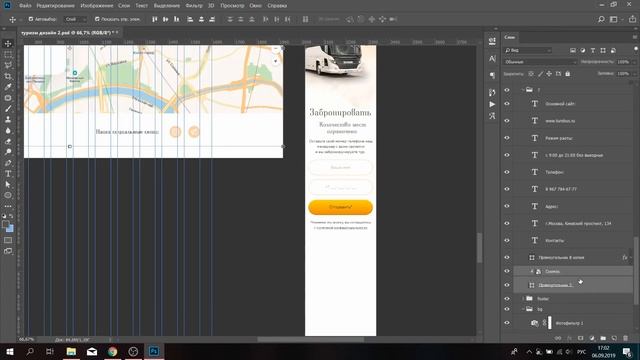This screenshot has height=360, width=640.
Task: Click the orange Отправить button in mockup
Action: point(340,207)
